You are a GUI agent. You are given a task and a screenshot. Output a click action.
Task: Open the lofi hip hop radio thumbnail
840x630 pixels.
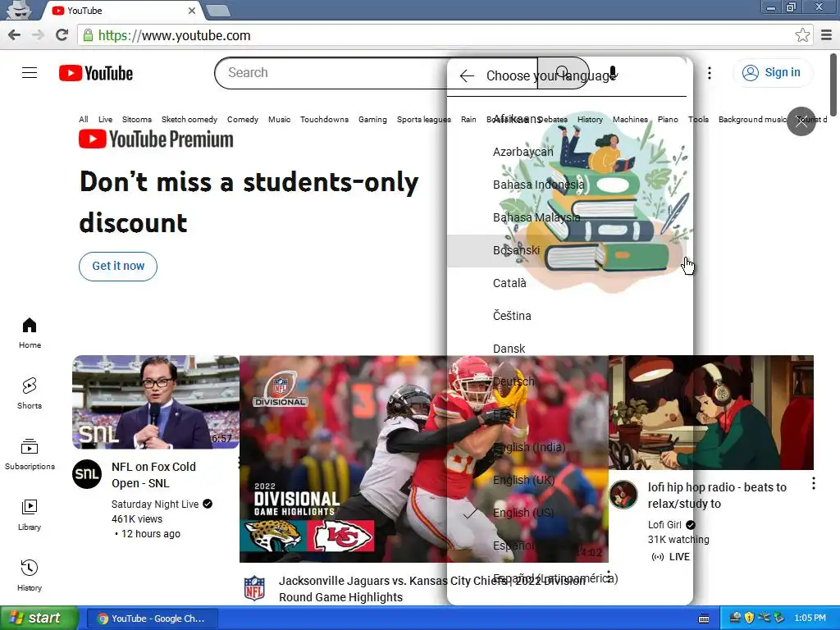coord(711,413)
